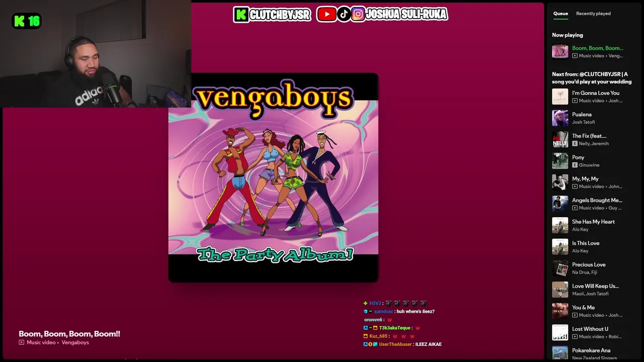Click music video icon under I'm Gonna Love You
The width and height of the screenshot is (644, 362).
click(575, 101)
